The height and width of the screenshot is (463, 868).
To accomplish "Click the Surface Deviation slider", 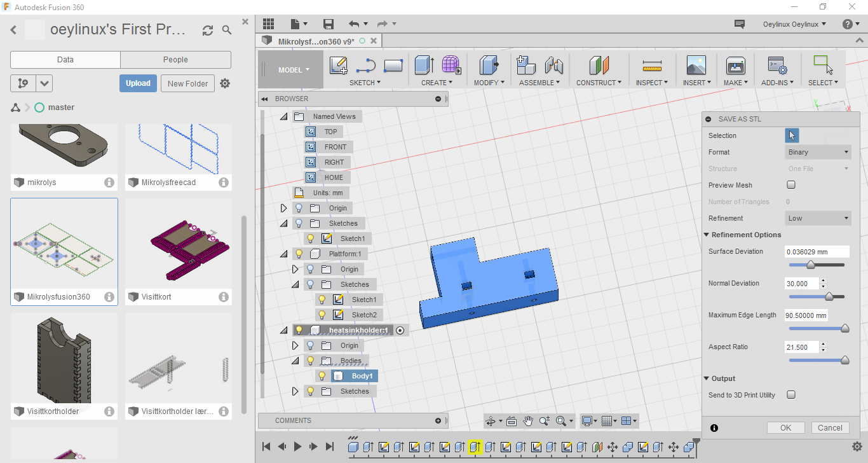I will pyautogui.click(x=817, y=265).
